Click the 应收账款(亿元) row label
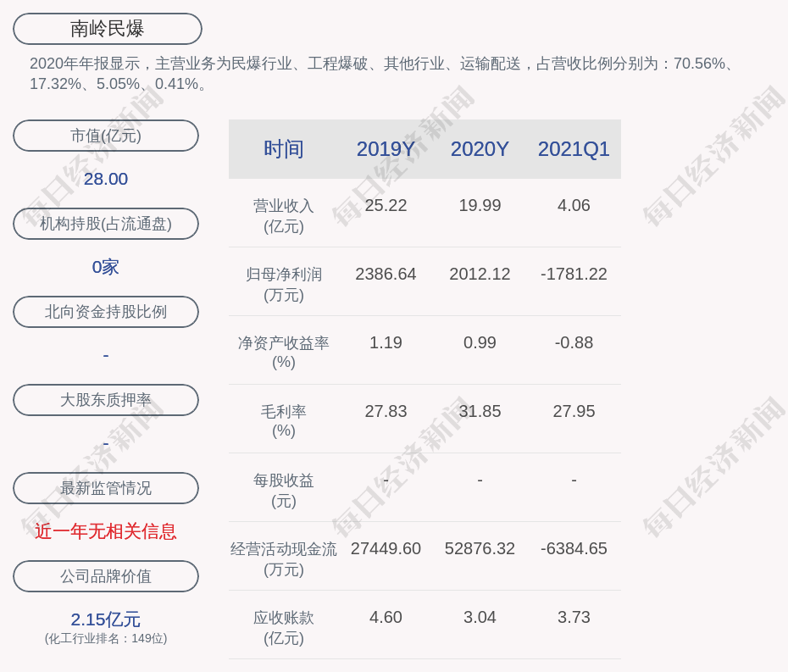Screen dimensions: 788x672 (284, 628)
